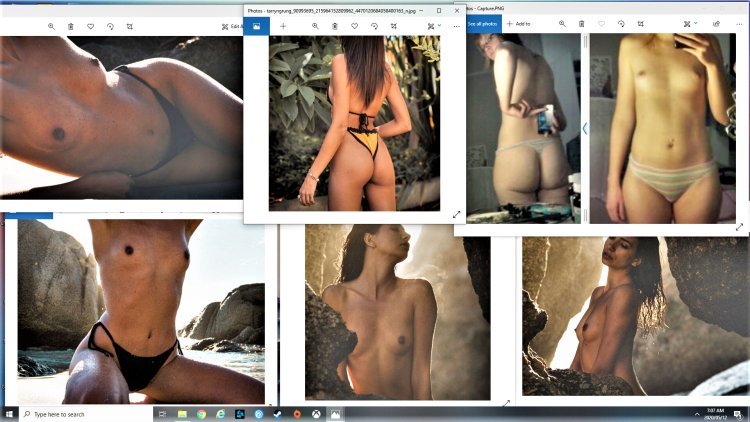Rotate the image in the center Photos window
The width and height of the screenshot is (750, 422).
[x=375, y=26]
